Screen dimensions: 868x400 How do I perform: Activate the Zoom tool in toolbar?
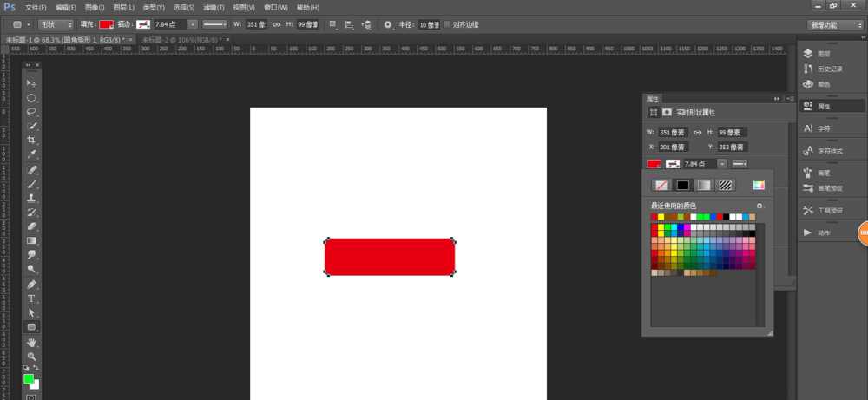pos(31,356)
